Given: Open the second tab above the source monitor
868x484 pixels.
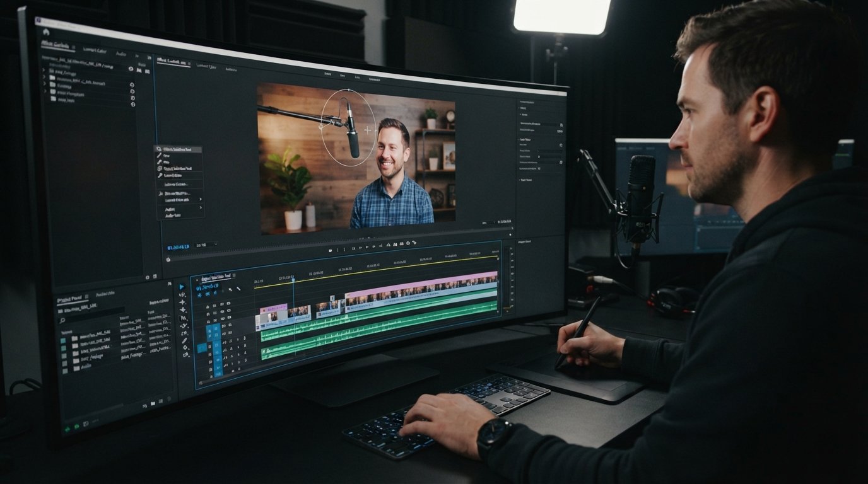Looking at the screenshot, I should (x=206, y=65).
